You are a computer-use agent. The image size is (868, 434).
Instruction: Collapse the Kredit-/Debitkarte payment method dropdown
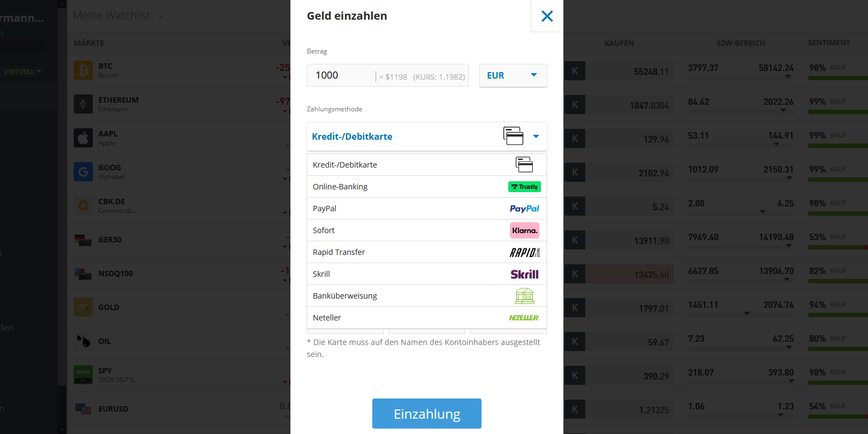[536, 136]
